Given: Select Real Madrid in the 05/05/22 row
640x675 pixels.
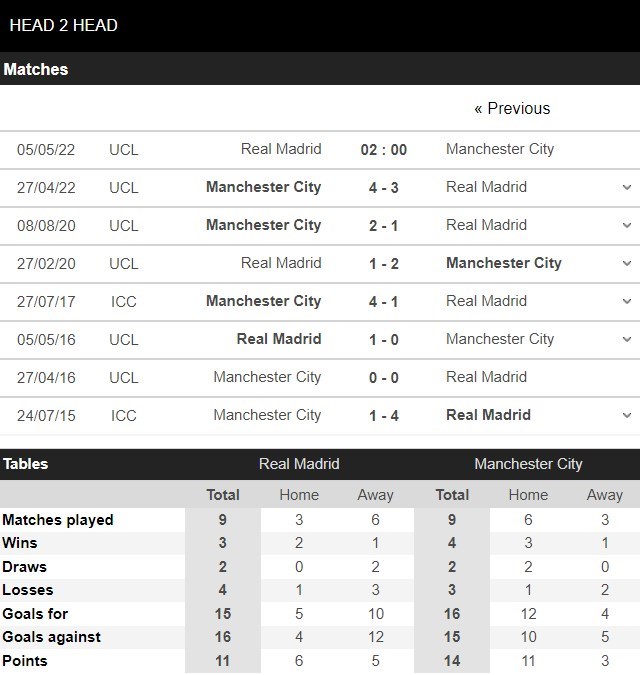Looking at the screenshot, I should coord(281,149).
